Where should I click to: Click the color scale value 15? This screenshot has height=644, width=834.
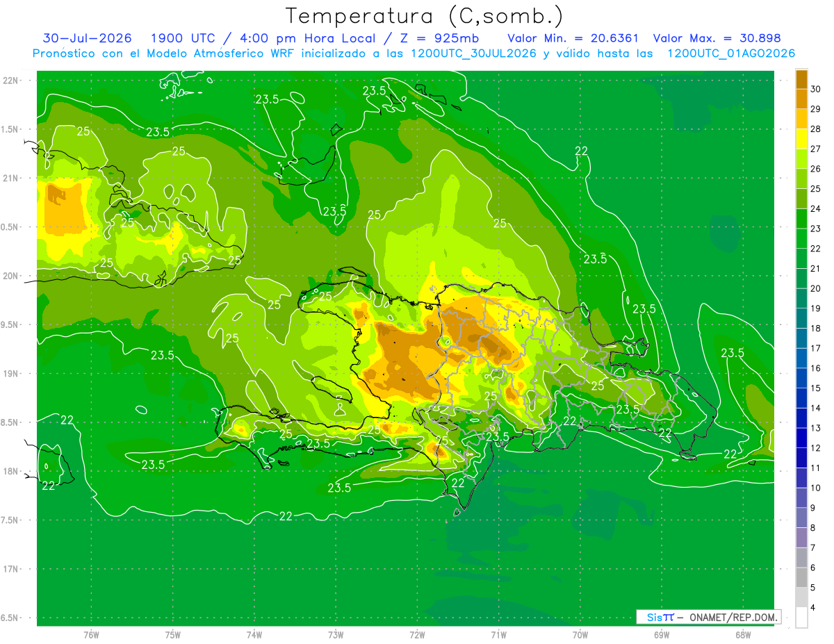816,388
